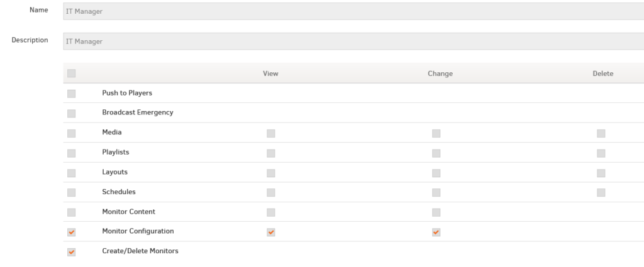The width and height of the screenshot is (644, 267).
Task: Check Delete permission for Playlists
Action: coord(601,153)
